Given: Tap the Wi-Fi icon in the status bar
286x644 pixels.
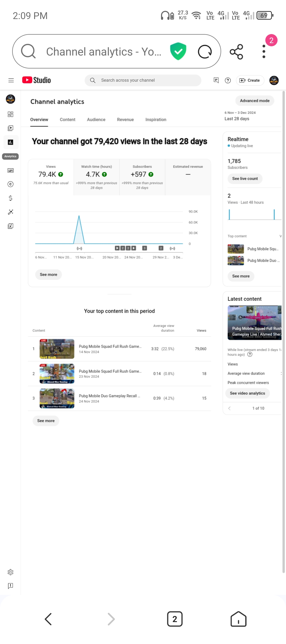Looking at the screenshot, I should [196, 15].
